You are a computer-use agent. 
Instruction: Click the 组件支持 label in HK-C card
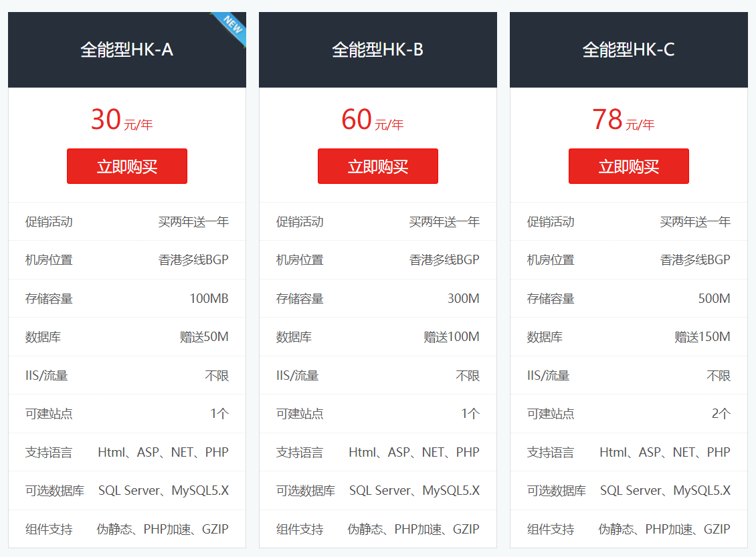[x=551, y=530]
